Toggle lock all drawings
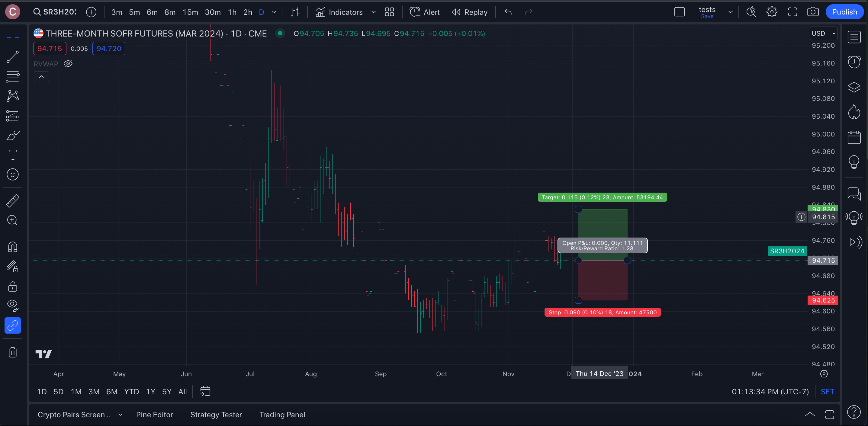Screen dimensions: 868x426 [x=12, y=287]
